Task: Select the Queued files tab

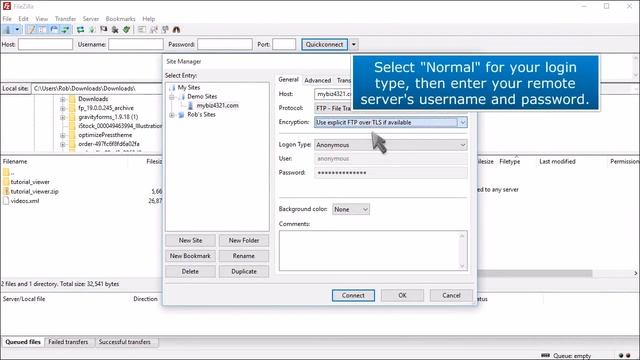Action: tap(23, 342)
